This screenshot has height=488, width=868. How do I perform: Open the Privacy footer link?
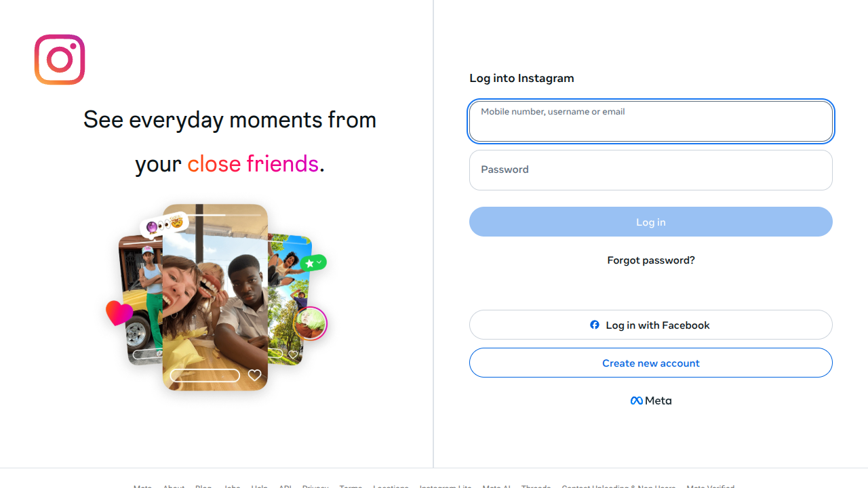click(315, 487)
